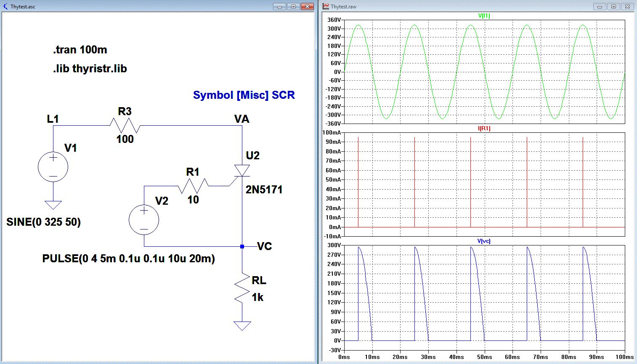Maximize the Thytest.raw waveform window
The width and height of the screenshot is (637, 364).
[613, 6]
